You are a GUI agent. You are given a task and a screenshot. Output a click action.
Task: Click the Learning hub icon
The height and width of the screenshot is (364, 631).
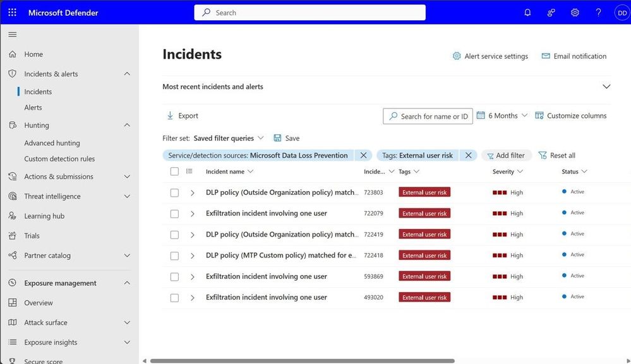tap(13, 216)
